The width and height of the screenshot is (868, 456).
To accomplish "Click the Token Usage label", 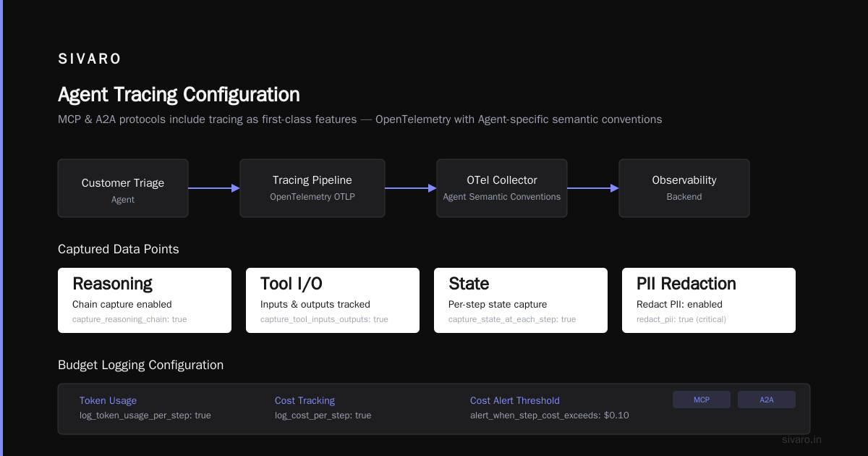I will (108, 400).
